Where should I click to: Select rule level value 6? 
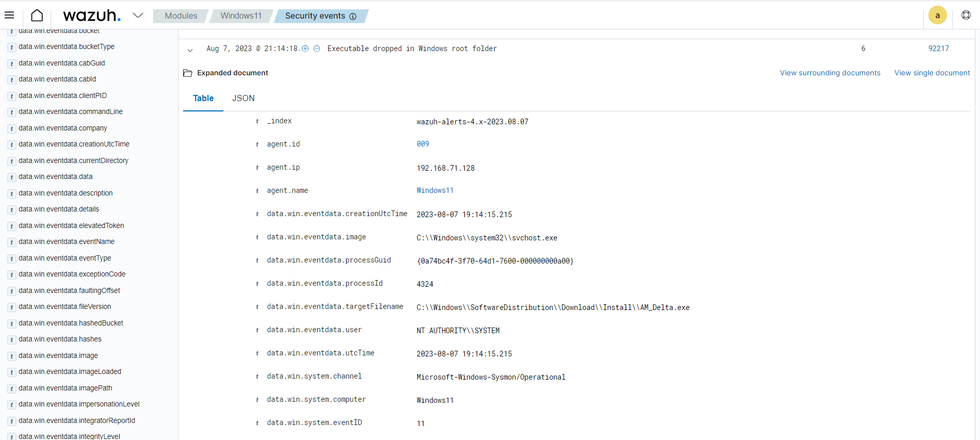point(863,48)
